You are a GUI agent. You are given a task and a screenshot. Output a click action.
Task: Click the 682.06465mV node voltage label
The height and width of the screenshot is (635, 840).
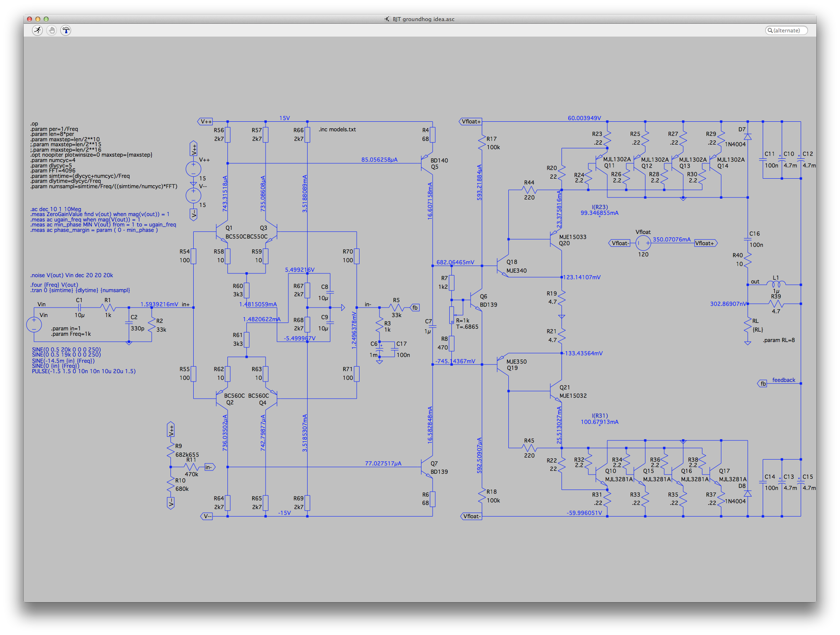click(455, 262)
